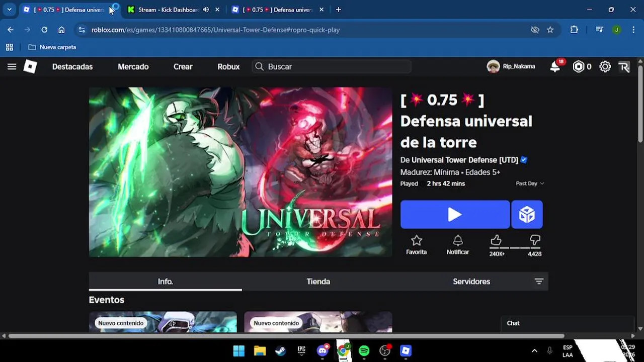Click the Roblox logo home icon
The width and height of the screenshot is (644, 362).
[x=30, y=66]
